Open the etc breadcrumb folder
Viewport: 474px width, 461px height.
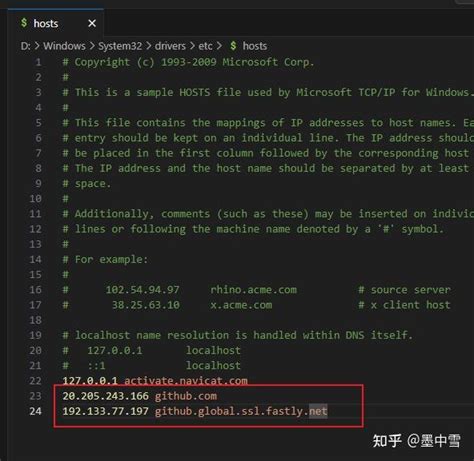205,46
